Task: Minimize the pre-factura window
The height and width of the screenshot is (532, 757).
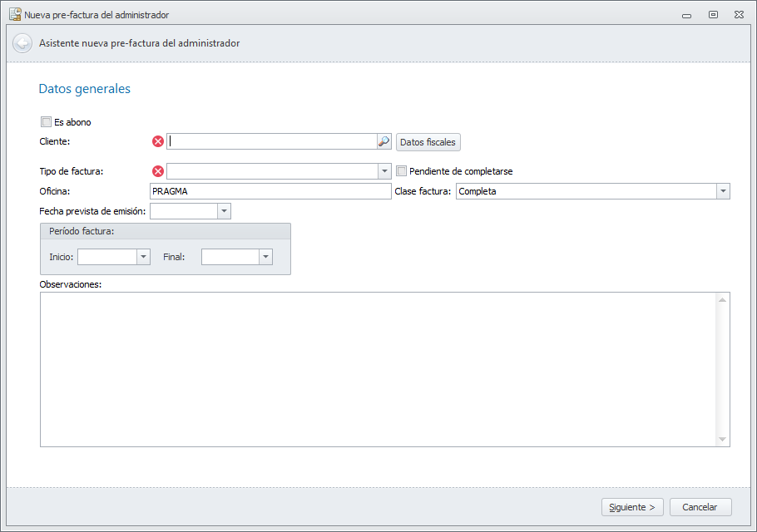Action: tap(686, 16)
